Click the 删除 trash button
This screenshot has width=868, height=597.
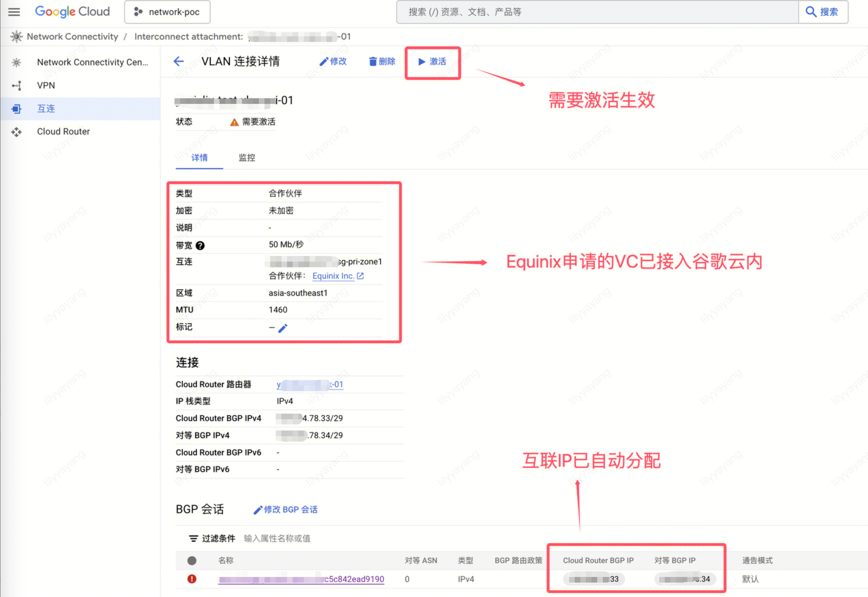pos(382,61)
